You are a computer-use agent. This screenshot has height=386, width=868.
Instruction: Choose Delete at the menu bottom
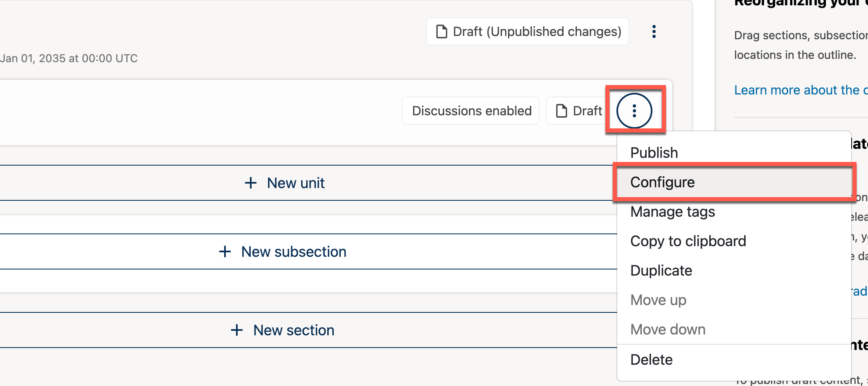(x=651, y=359)
